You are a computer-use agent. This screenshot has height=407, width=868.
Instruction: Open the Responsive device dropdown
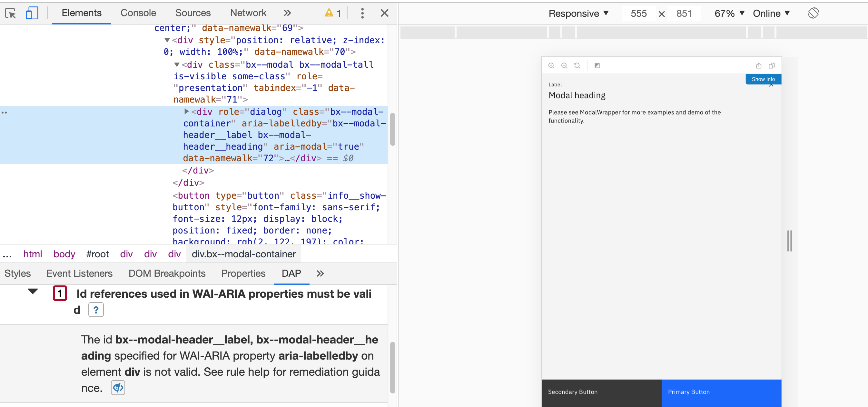[578, 13]
